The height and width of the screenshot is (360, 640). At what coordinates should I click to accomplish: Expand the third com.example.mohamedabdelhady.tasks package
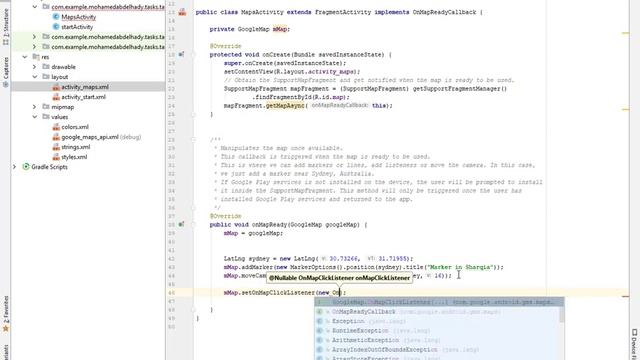coord(35,47)
